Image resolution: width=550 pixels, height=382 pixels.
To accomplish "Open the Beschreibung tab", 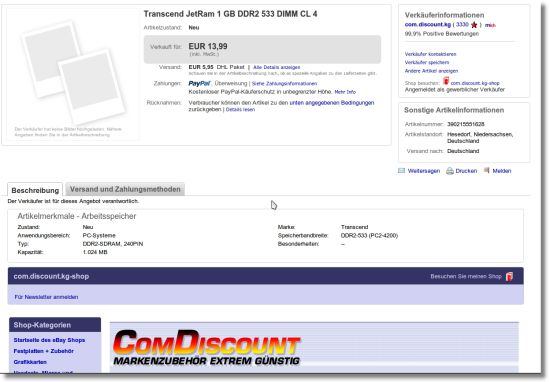I will click(35, 190).
